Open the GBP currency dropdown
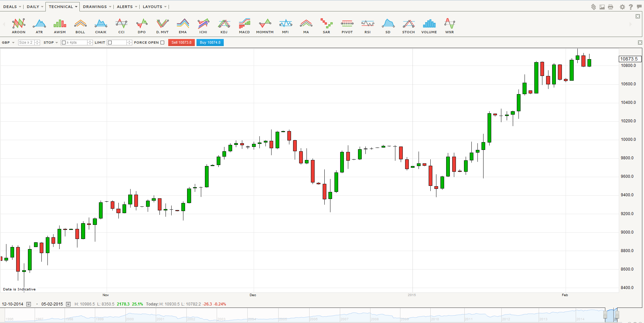The height and width of the screenshot is (323, 644). [x=8, y=43]
